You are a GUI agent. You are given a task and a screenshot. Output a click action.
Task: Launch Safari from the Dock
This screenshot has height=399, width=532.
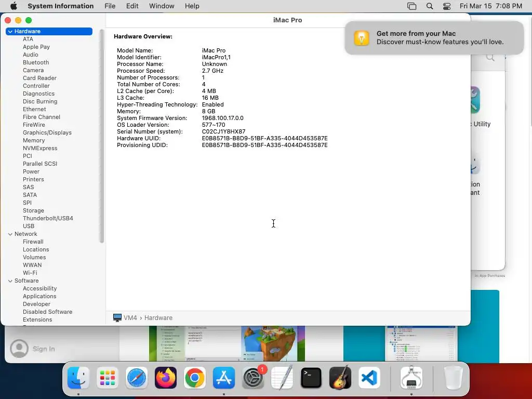click(137, 378)
